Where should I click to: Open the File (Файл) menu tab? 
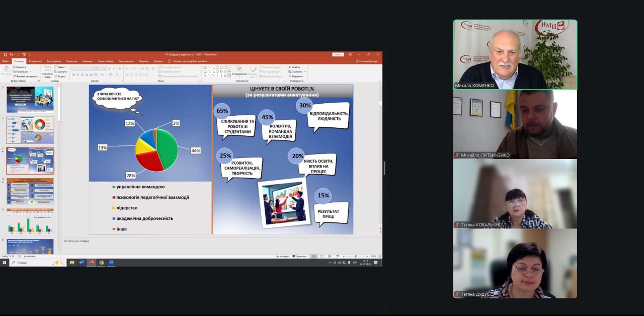pos(6,61)
